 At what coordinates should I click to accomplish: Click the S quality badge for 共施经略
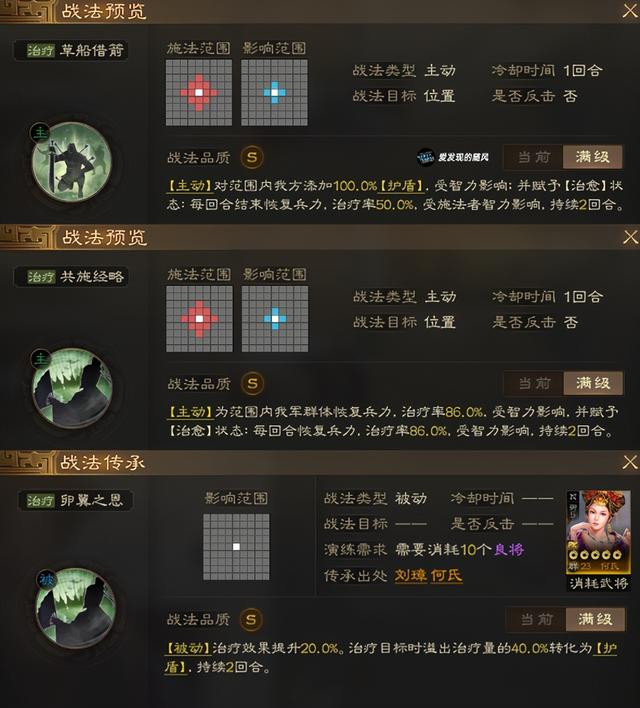tap(252, 383)
